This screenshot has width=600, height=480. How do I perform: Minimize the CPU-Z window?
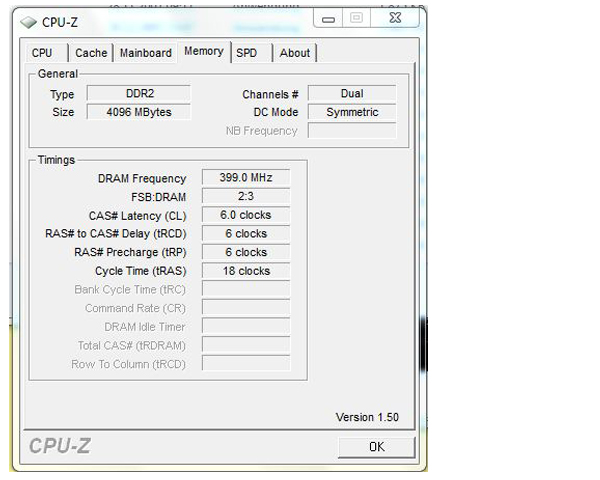[328, 19]
